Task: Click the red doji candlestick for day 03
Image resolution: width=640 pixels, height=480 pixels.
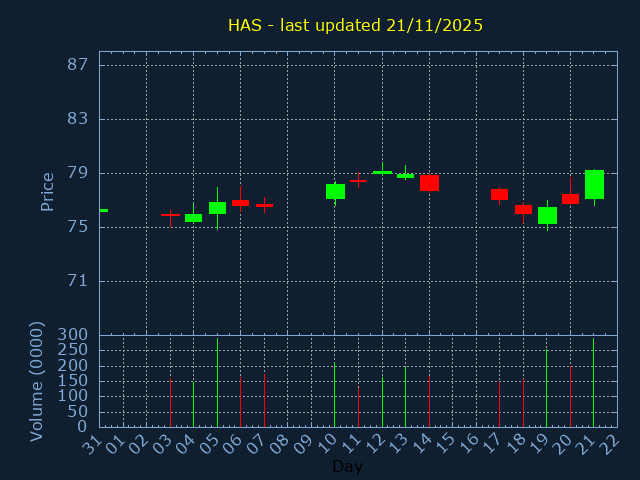Action: [170, 215]
